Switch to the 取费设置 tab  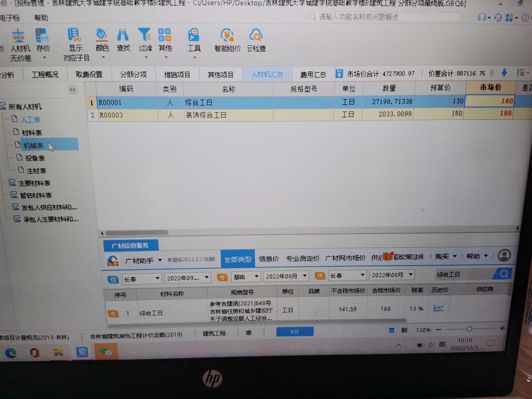tap(89, 74)
